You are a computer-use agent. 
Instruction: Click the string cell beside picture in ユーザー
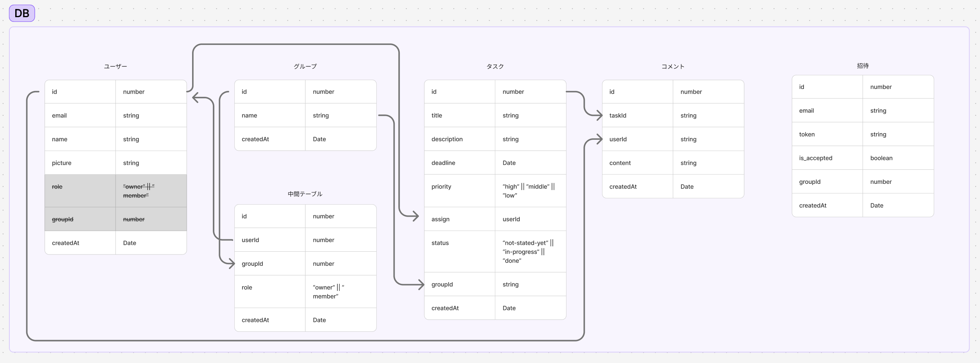tap(151, 163)
